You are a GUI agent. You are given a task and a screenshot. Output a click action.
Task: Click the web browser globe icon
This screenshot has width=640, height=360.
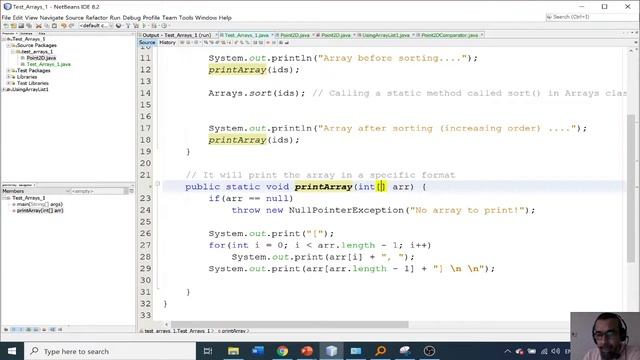click(x=119, y=26)
